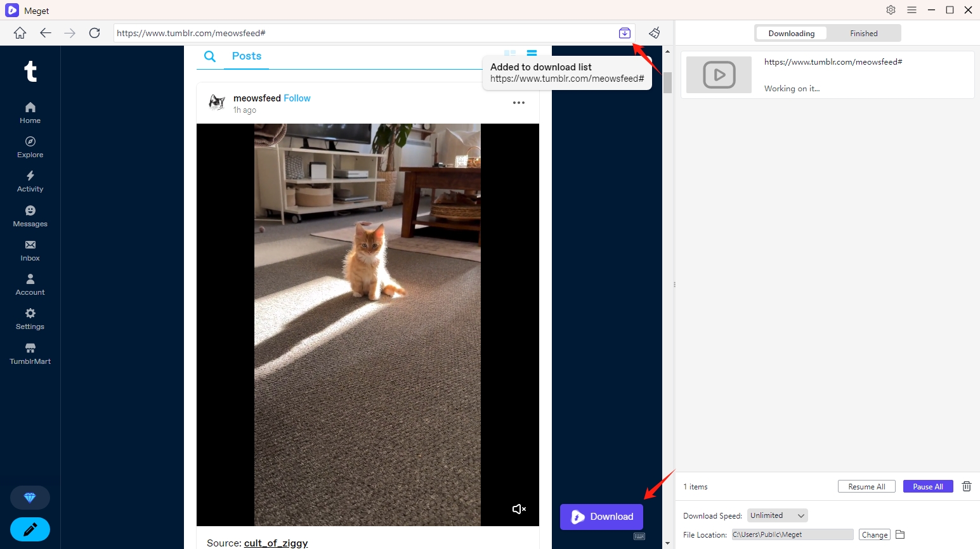Click the page vertical scrollbar thumb
This screenshot has height=549, width=980.
[667, 82]
